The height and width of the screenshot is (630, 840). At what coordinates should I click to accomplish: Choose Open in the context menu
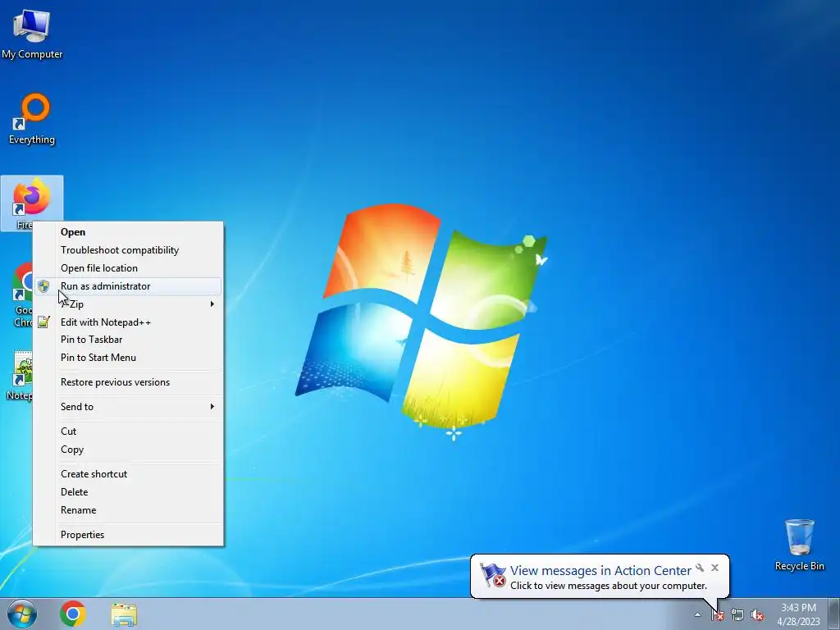(128, 232)
